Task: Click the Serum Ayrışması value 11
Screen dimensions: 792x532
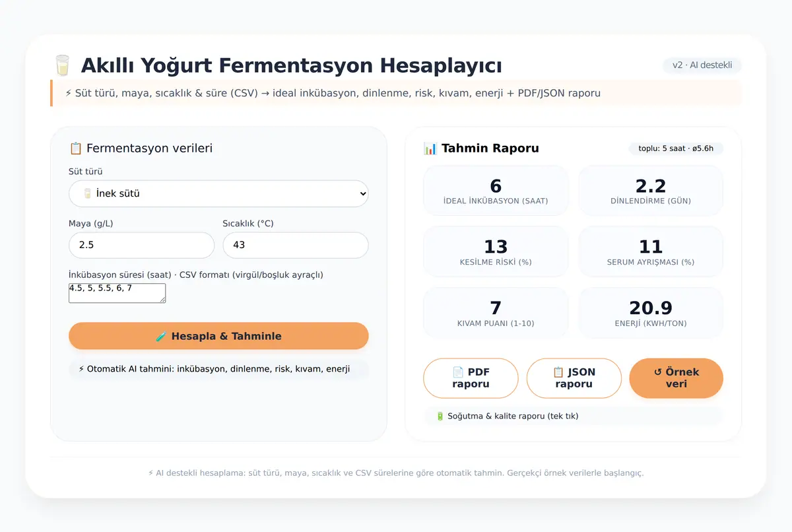Action: 651,247
